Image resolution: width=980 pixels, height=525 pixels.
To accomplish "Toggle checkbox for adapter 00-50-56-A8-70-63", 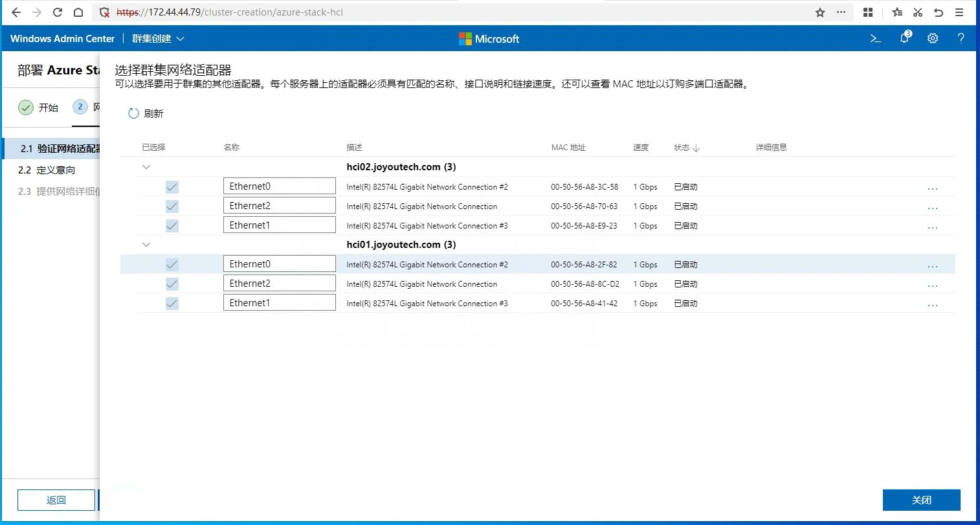I will tap(172, 207).
